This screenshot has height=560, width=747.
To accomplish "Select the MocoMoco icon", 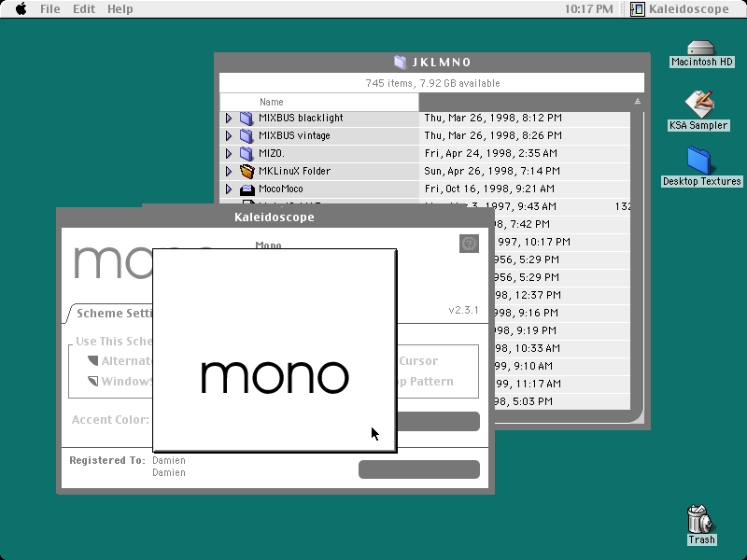I will (247, 189).
